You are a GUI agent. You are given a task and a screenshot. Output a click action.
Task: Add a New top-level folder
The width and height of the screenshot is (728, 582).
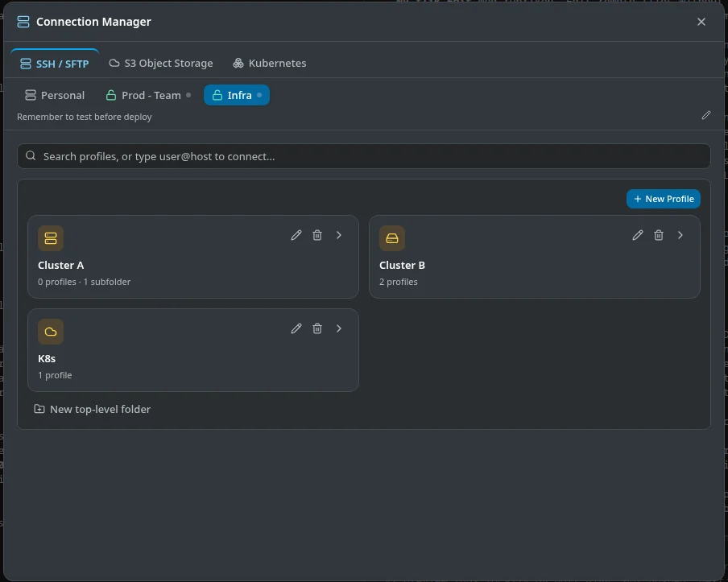coord(93,410)
